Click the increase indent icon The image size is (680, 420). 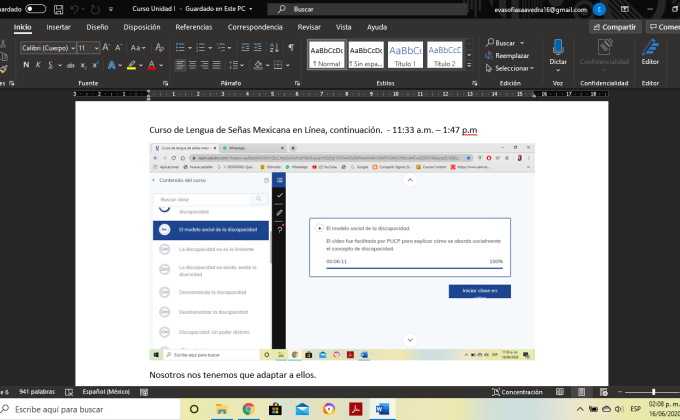point(258,48)
